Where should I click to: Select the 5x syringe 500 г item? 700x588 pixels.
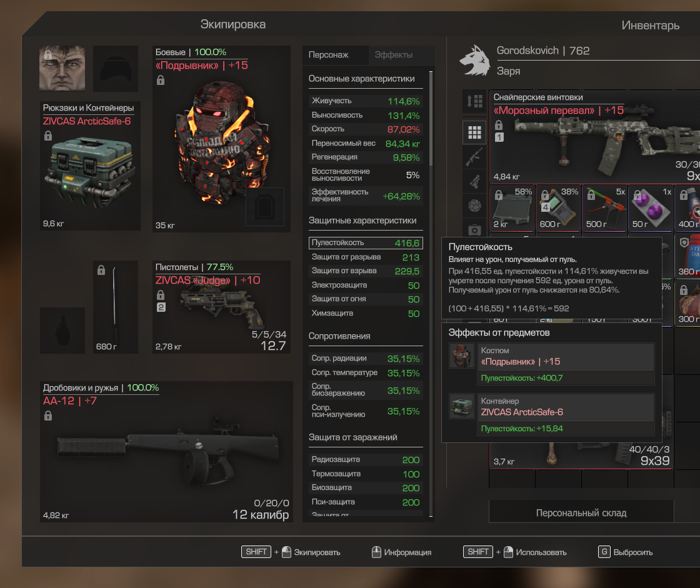pos(605,208)
